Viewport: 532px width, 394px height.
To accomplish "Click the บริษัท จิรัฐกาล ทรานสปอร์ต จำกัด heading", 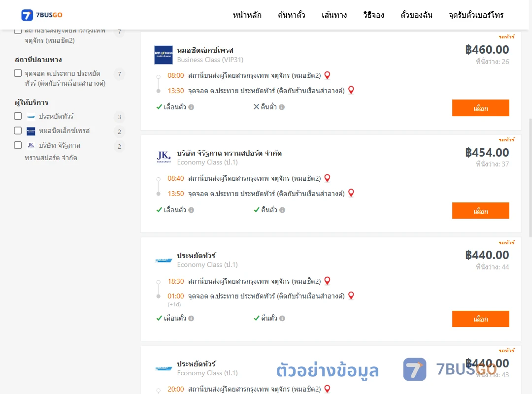I will (230, 153).
